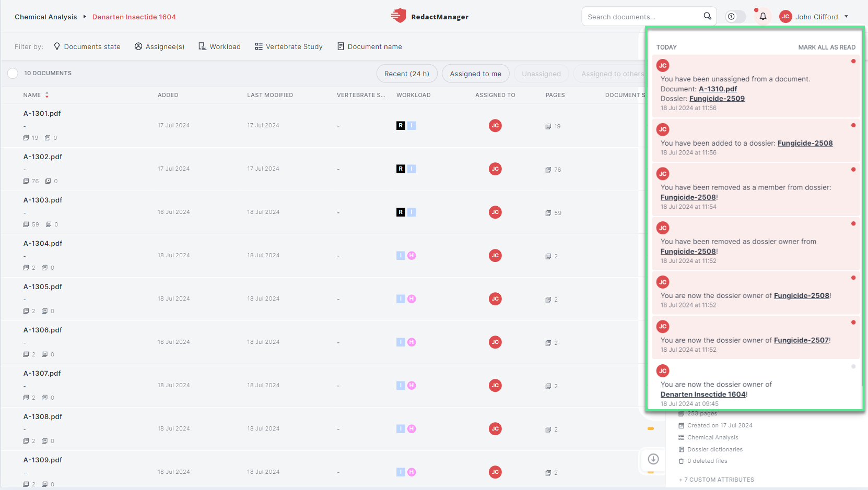The width and height of the screenshot is (868, 490).
Task: Click the H workload badge of A-1304.pdf
Action: click(412, 255)
